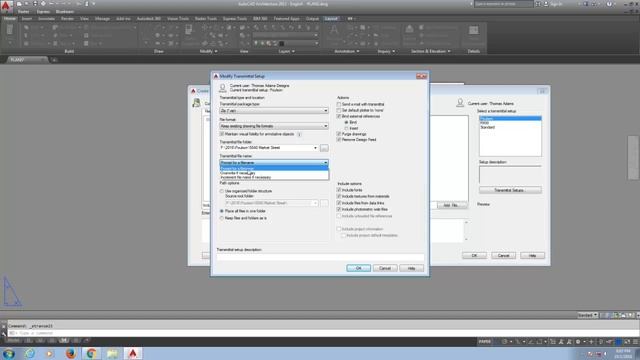The height and width of the screenshot is (360, 640).
Task: Open the Windows Start orb
Action: 9,353
